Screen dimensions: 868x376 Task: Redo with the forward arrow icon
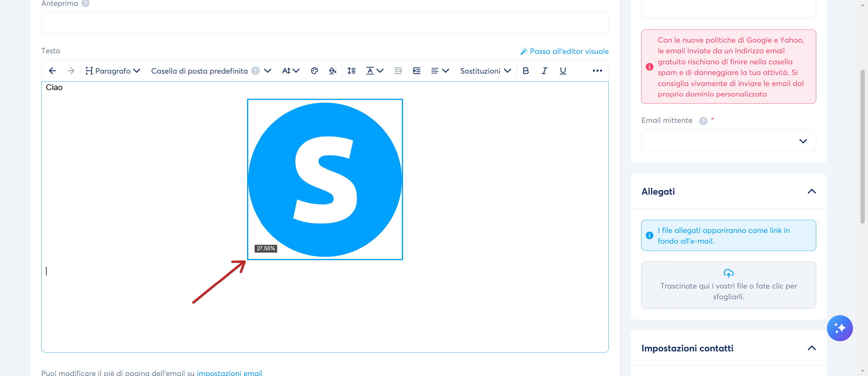click(71, 71)
